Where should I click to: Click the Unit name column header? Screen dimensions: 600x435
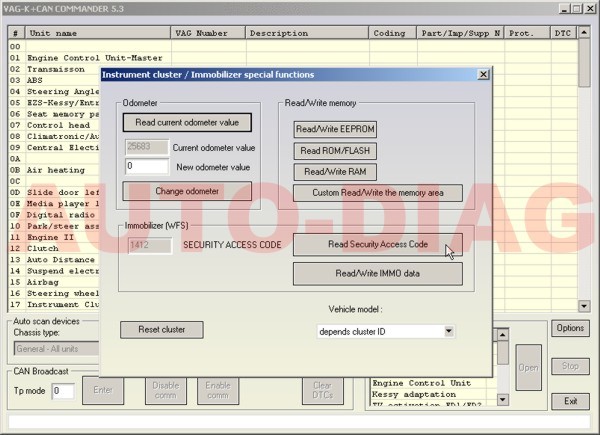tap(98, 33)
